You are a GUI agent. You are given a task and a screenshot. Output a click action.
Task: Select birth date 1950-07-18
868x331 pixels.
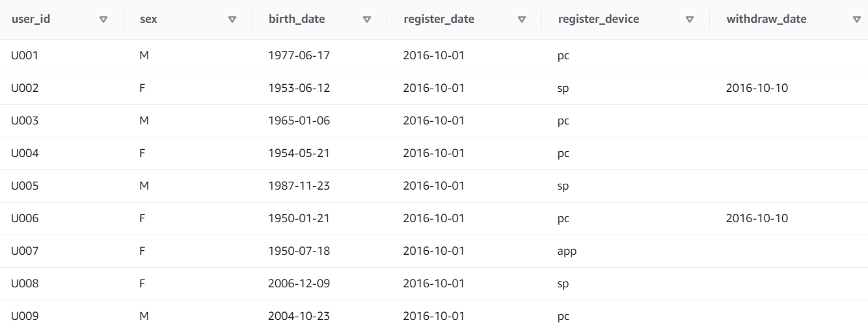point(299,251)
